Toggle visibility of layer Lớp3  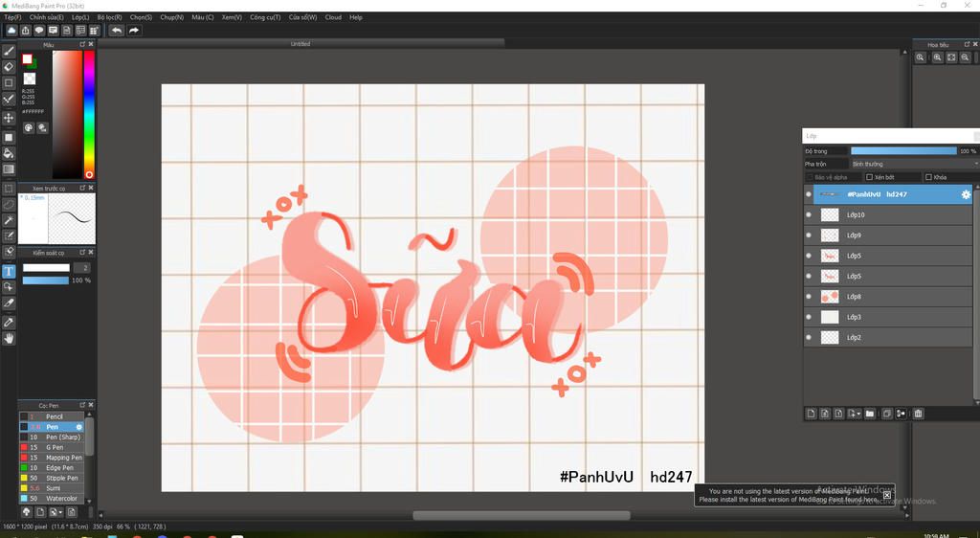click(809, 318)
